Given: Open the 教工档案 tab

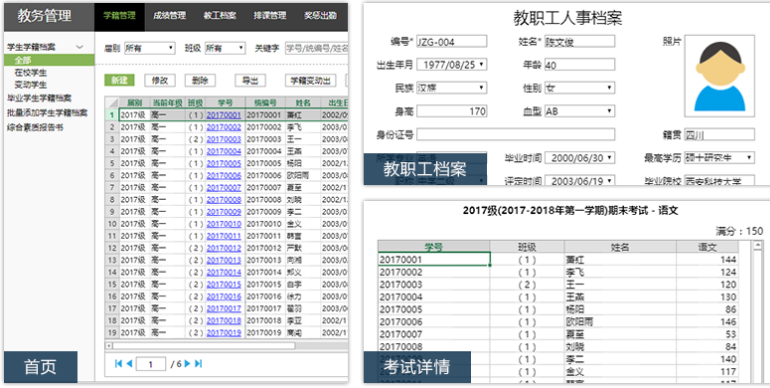Looking at the screenshot, I should coord(220,16).
